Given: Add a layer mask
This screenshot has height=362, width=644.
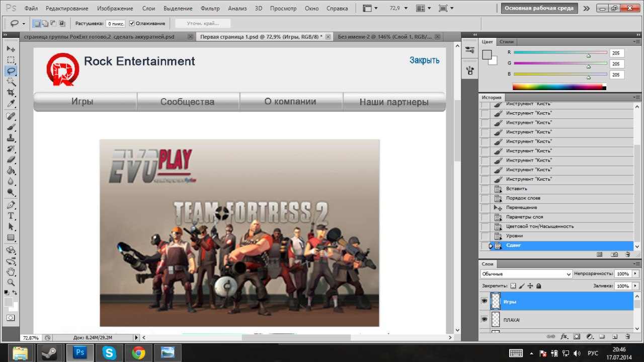Looking at the screenshot, I should [x=577, y=336].
